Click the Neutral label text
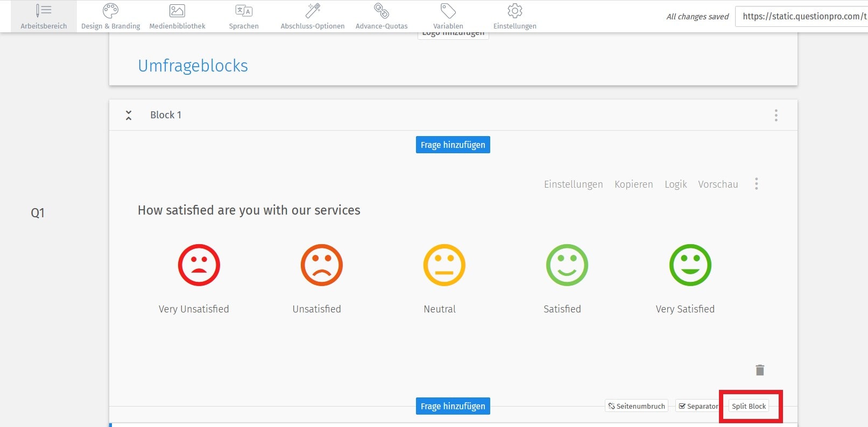 pos(440,309)
